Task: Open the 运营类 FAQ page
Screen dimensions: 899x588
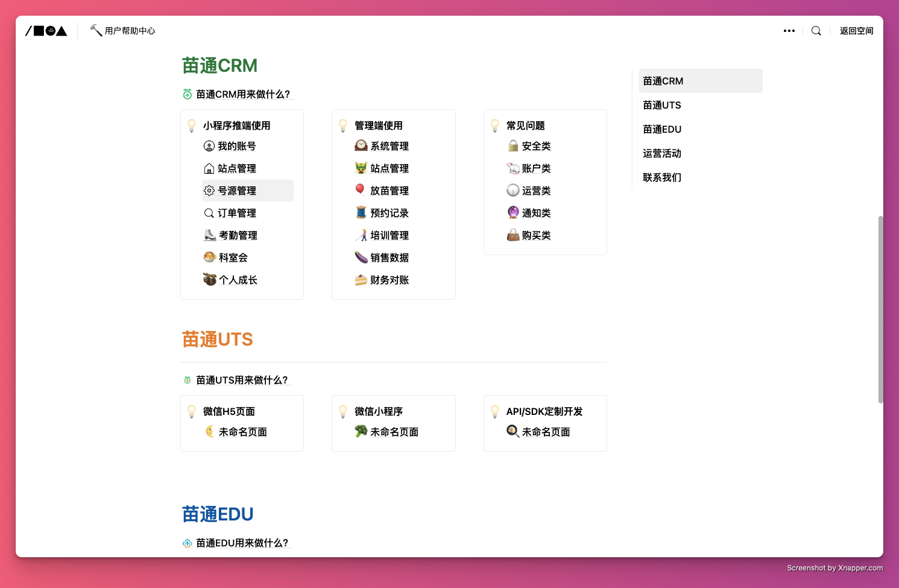Action: click(x=537, y=191)
